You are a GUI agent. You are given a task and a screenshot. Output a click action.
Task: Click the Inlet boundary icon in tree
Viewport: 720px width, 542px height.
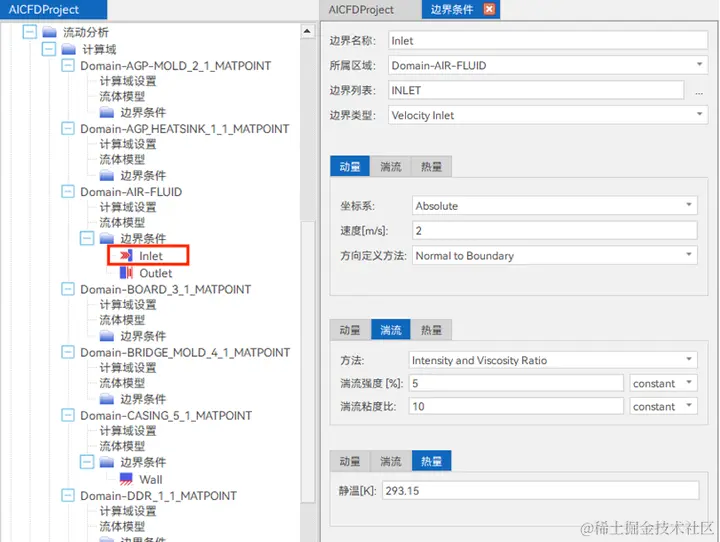pos(126,255)
